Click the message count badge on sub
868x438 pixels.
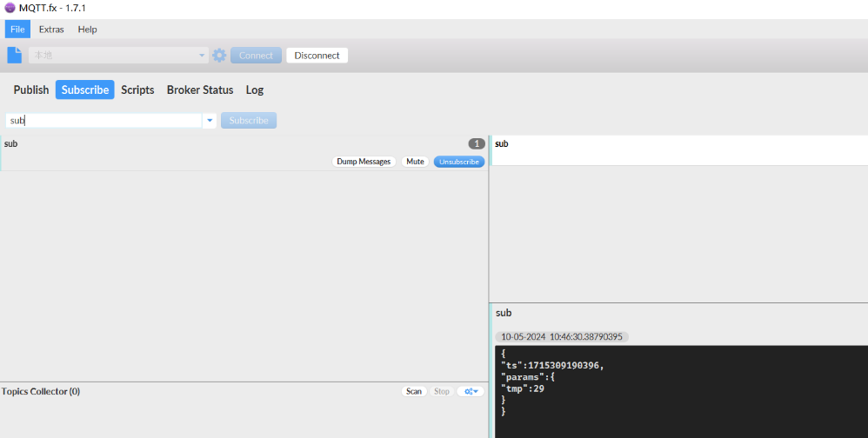tap(477, 143)
